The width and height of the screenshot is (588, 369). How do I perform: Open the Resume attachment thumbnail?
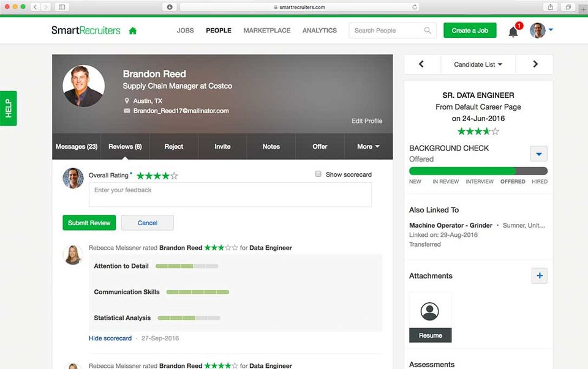430,318
